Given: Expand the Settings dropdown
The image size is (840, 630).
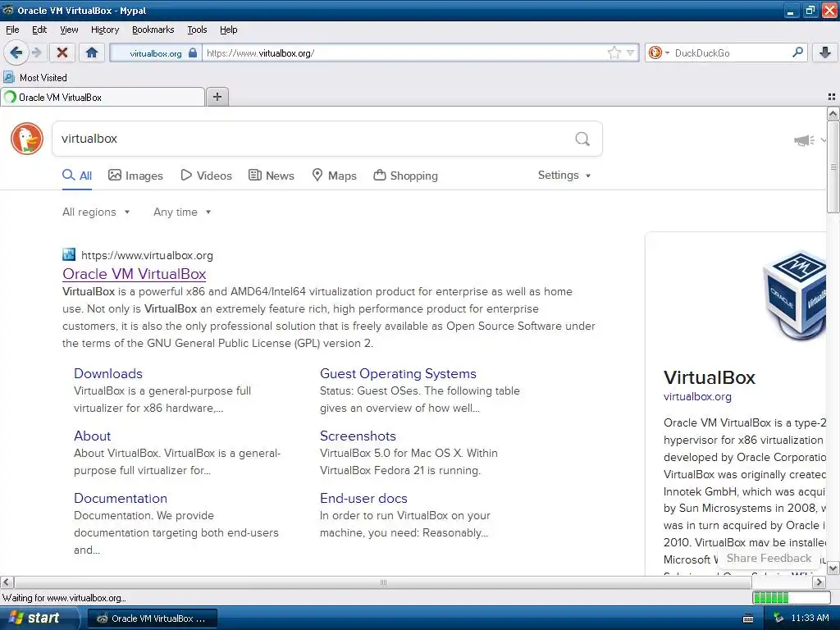Looking at the screenshot, I should (x=564, y=176).
